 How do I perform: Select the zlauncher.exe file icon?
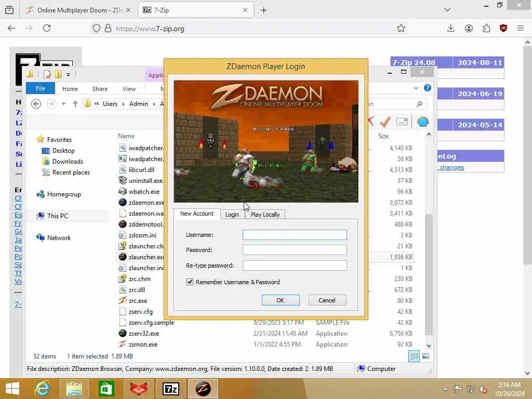[x=123, y=257]
